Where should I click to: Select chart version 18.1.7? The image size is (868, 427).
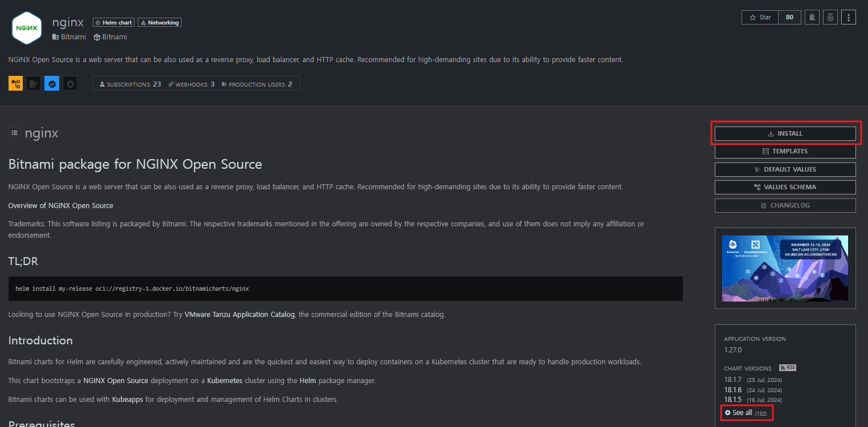pos(732,380)
